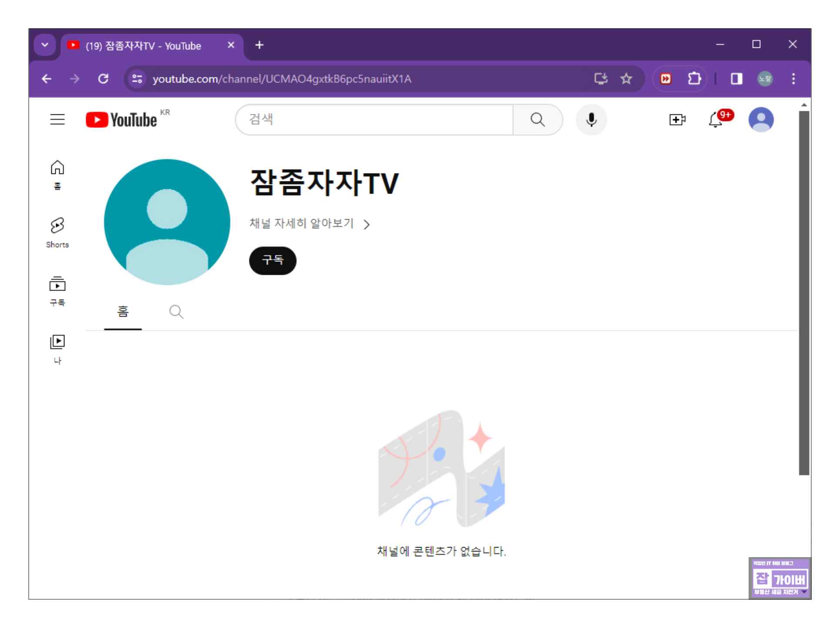Open the Chrome three-dot menu
Viewport: 840px width, 628px height.
pyautogui.click(x=793, y=79)
